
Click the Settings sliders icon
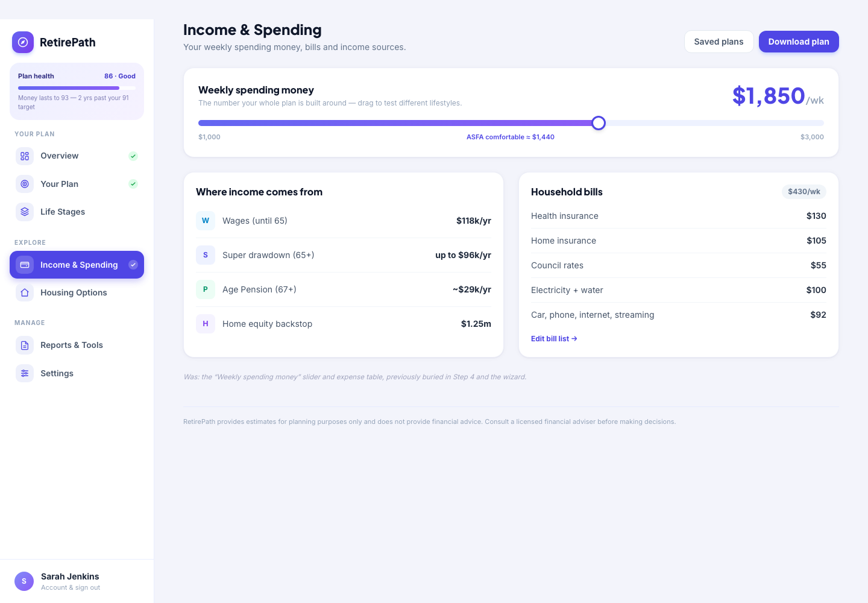point(25,373)
